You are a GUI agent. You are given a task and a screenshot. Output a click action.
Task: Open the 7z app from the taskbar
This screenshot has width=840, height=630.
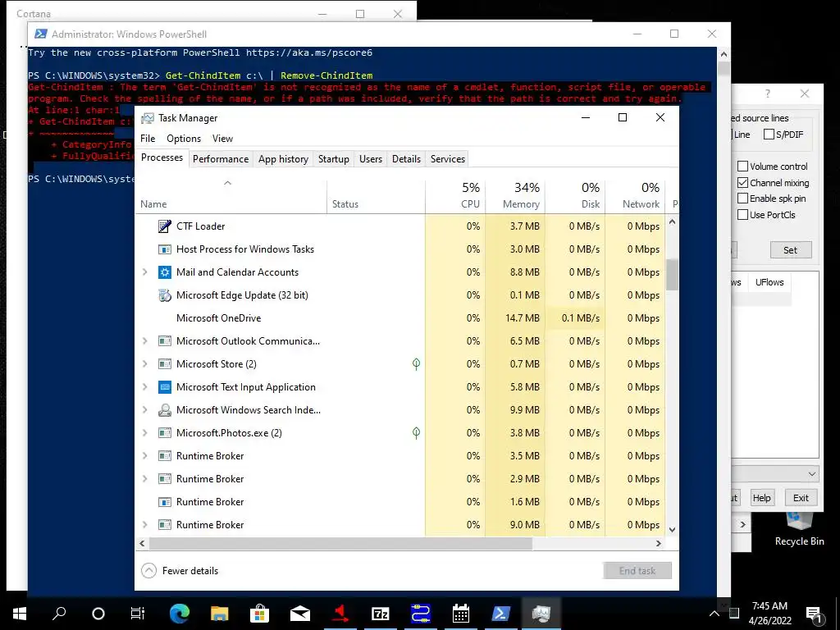tap(381, 614)
